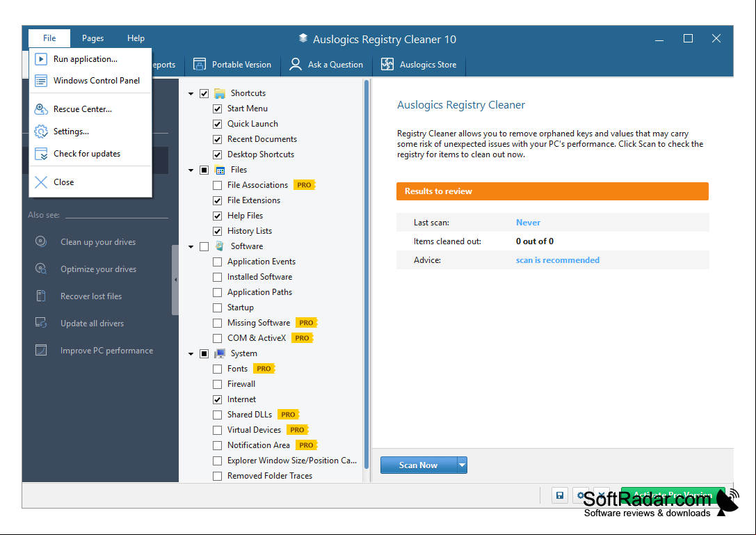Viewport: 756px width, 535px height.
Task: Click the Ask a Question button
Action: [326, 64]
